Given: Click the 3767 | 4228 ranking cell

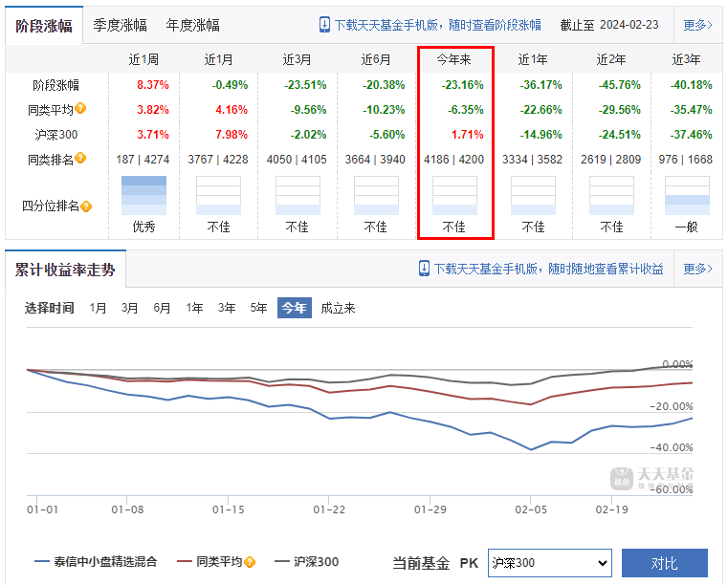Looking at the screenshot, I should [218, 160].
